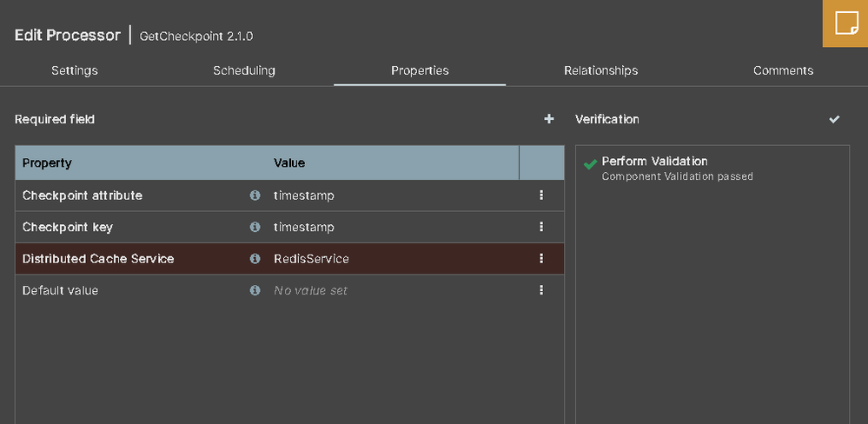Click the orange sticky note icon
The width and height of the screenshot is (868, 424).
pos(845,23)
